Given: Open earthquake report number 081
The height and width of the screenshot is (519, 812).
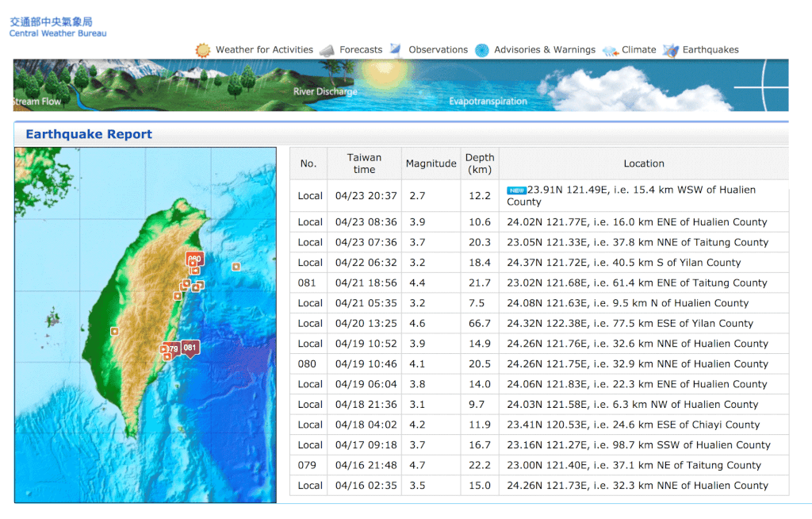Looking at the screenshot, I should click(307, 283).
